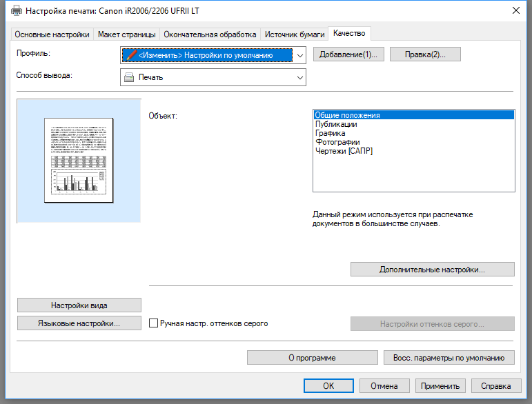The height and width of the screenshot is (404, 532).
Task: Click the printer icon in title bar
Action: point(17,10)
